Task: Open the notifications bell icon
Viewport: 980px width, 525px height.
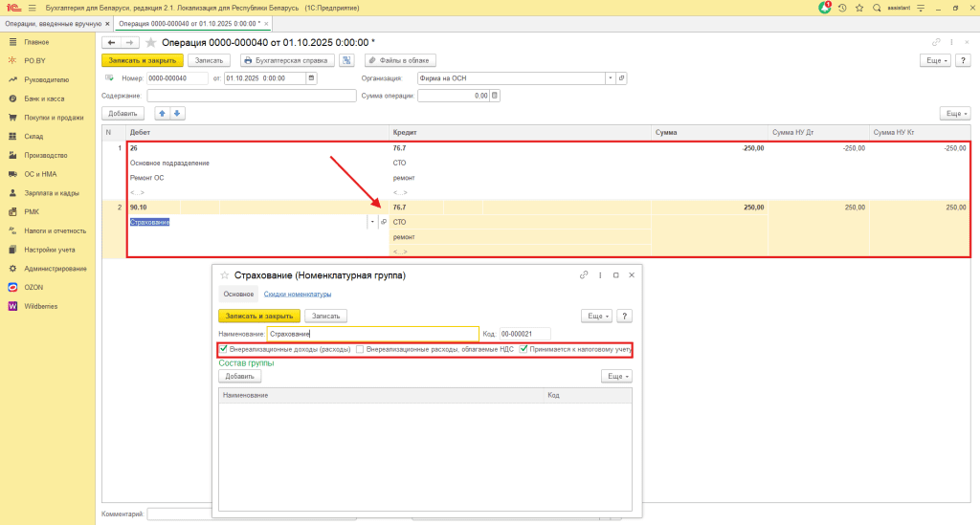Action: tap(825, 8)
